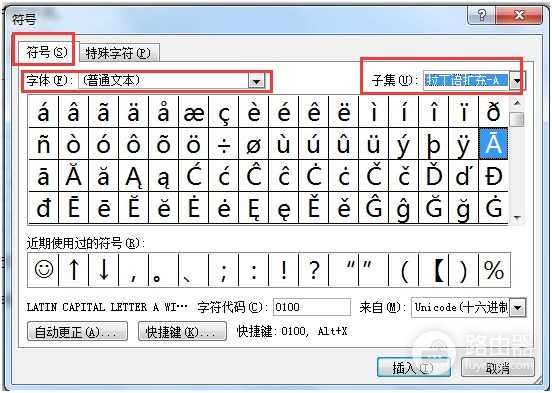Select lowercase đ with stroke
Image resolution: width=552 pixels, height=393 pixels.
44,208
